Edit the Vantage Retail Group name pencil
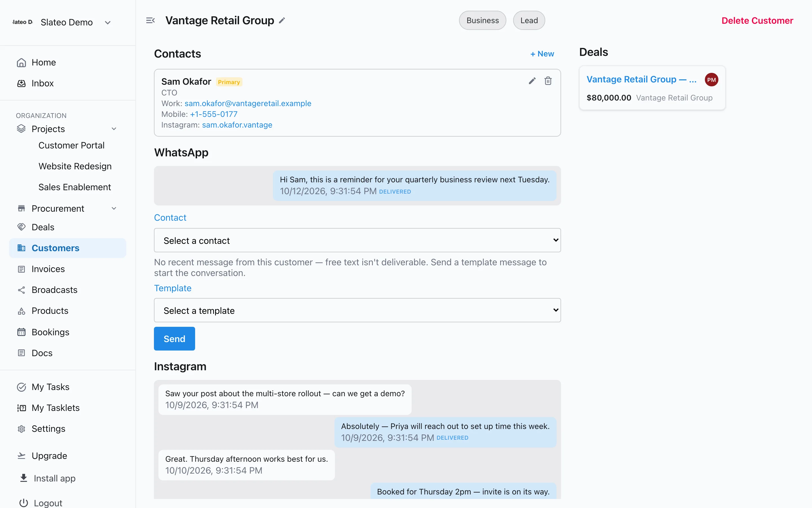812x508 pixels. 282,21
